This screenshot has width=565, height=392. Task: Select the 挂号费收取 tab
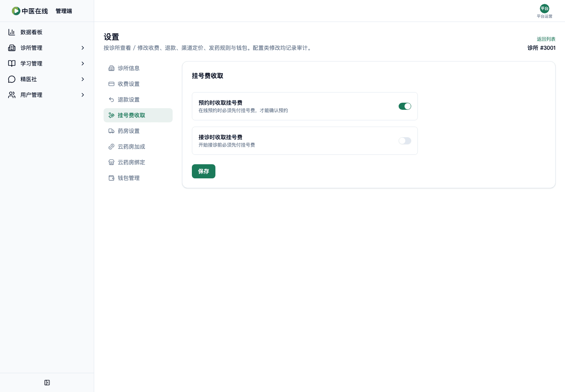click(138, 115)
